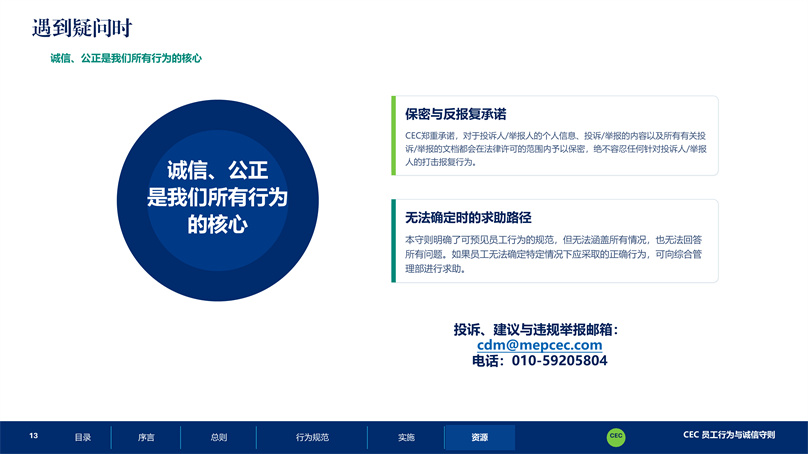Click the highlighted 资源 tab
This screenshot has height=454, width=808.
pyautogui.click(x=480, y=437)
